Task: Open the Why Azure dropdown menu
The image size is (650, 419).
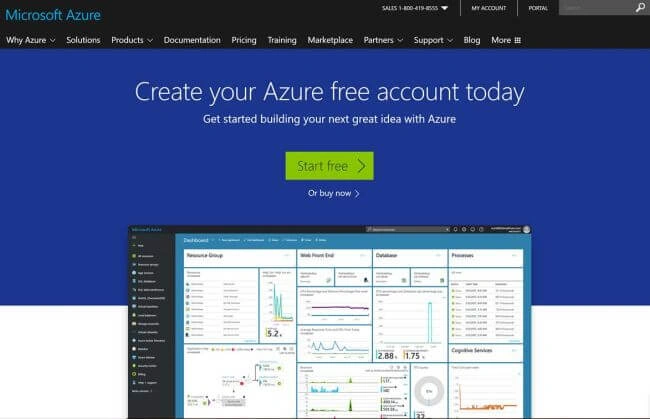Action: click(x=31, y=40)
